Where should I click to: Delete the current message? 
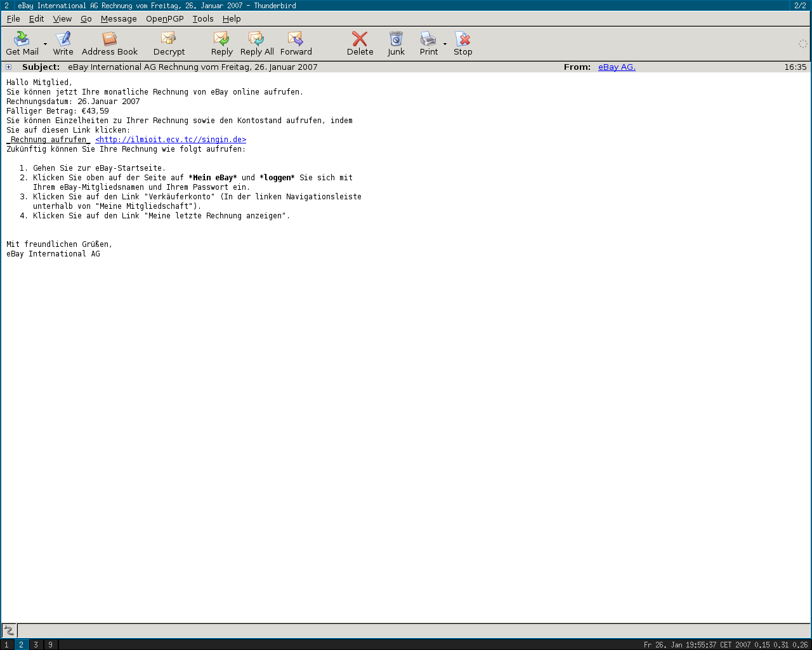pyautogui.click(x=360, y=44)
